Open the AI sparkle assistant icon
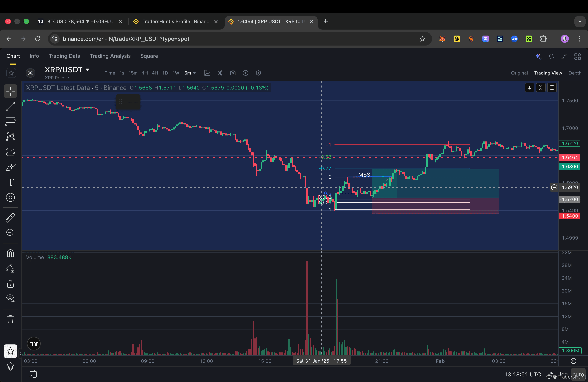The image size is (588, 382). (538, 57)
